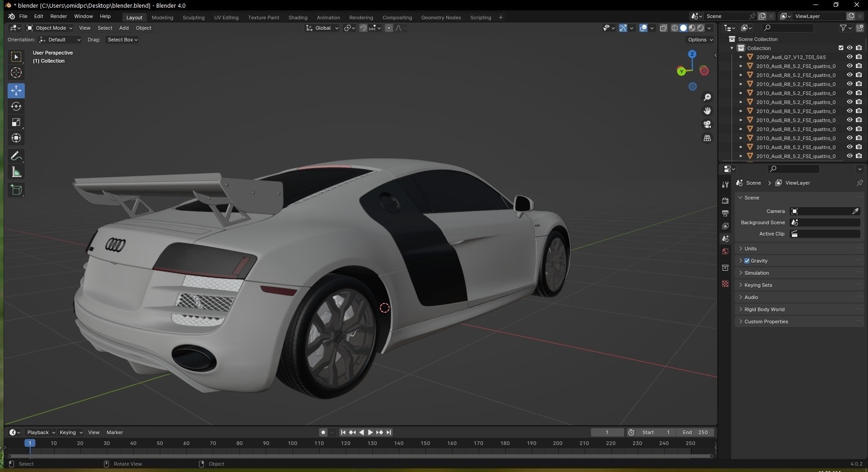
Task: Open the World properties tab
Action: [725, 251]
